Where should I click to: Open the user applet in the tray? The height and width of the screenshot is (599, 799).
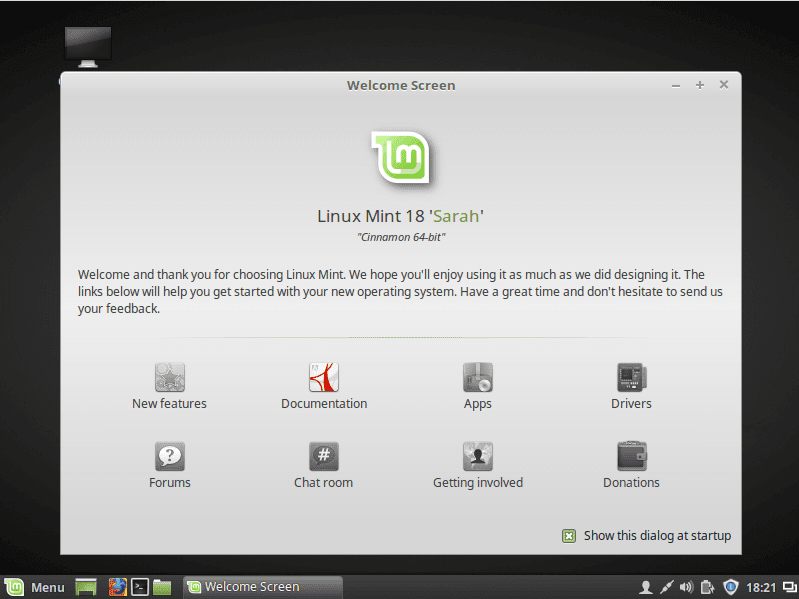click(646, 587)
